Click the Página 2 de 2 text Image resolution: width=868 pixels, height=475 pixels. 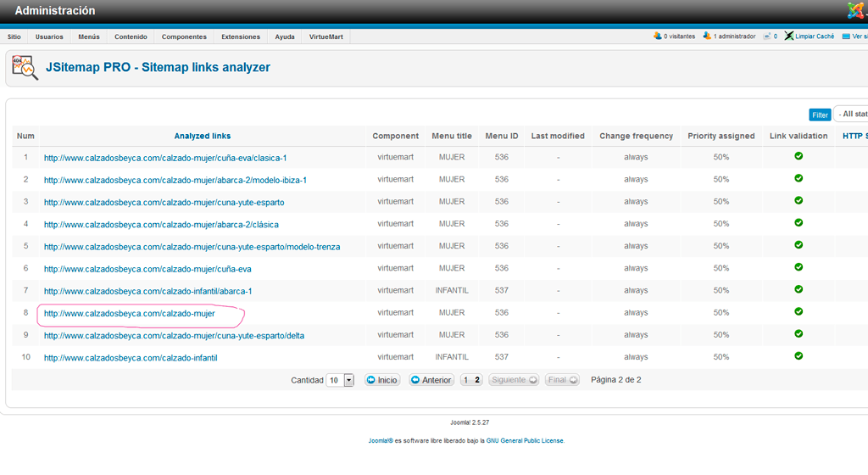click(x=615, y=380)
